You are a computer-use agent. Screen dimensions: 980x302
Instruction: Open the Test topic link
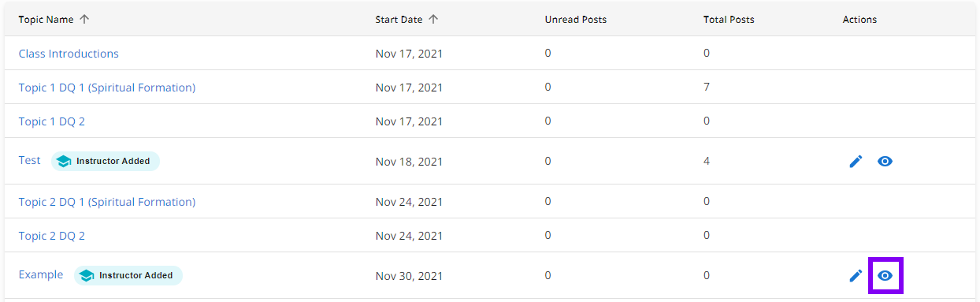point(30,160)
